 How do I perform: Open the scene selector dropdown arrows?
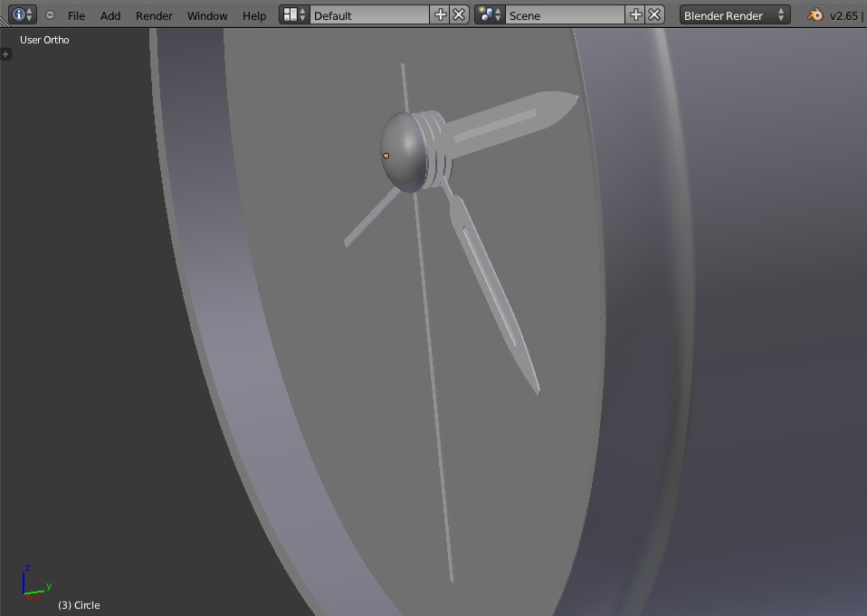pos(499,14)
